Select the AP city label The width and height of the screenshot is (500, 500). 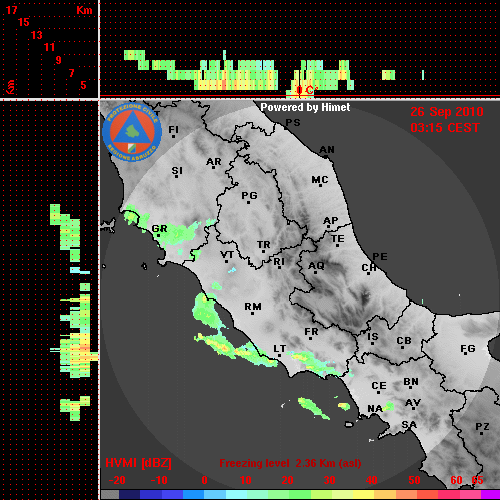point(331,220)
